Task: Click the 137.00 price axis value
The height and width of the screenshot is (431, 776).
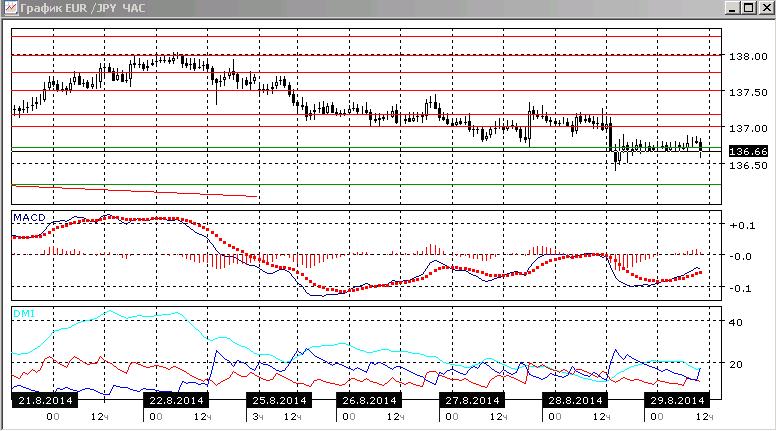Action: tap(748, 128)
